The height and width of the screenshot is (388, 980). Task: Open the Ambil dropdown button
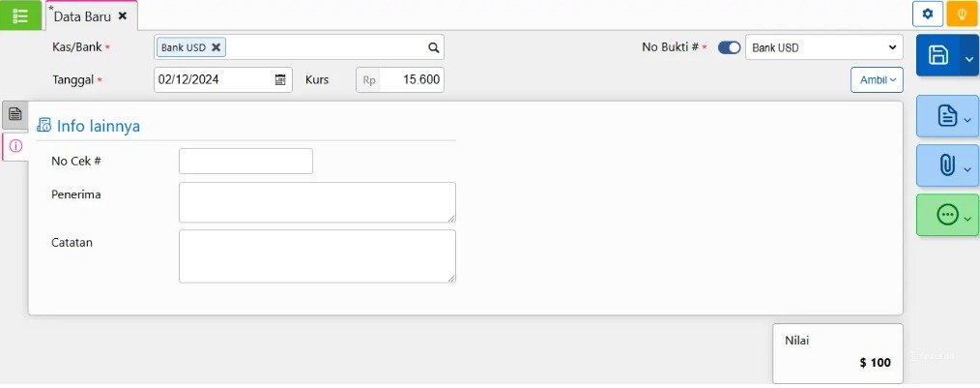[877, 79]
